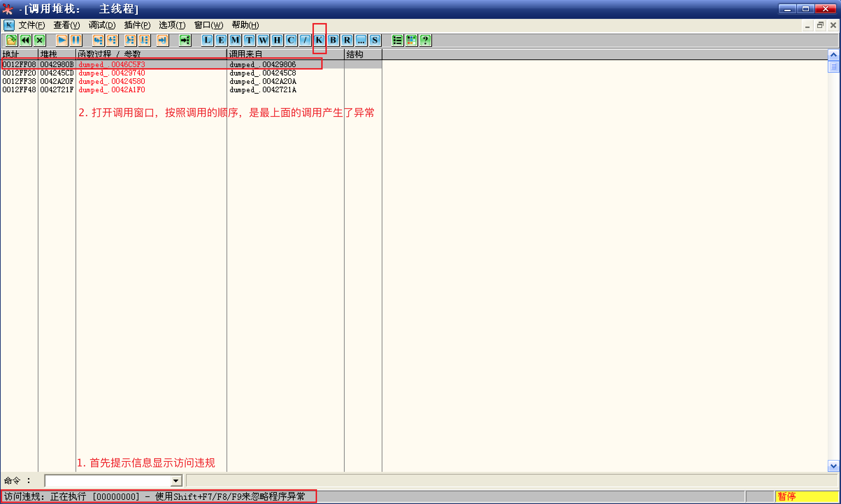
Task: Click the Step into toolbar icon
Action: (98, 40)
